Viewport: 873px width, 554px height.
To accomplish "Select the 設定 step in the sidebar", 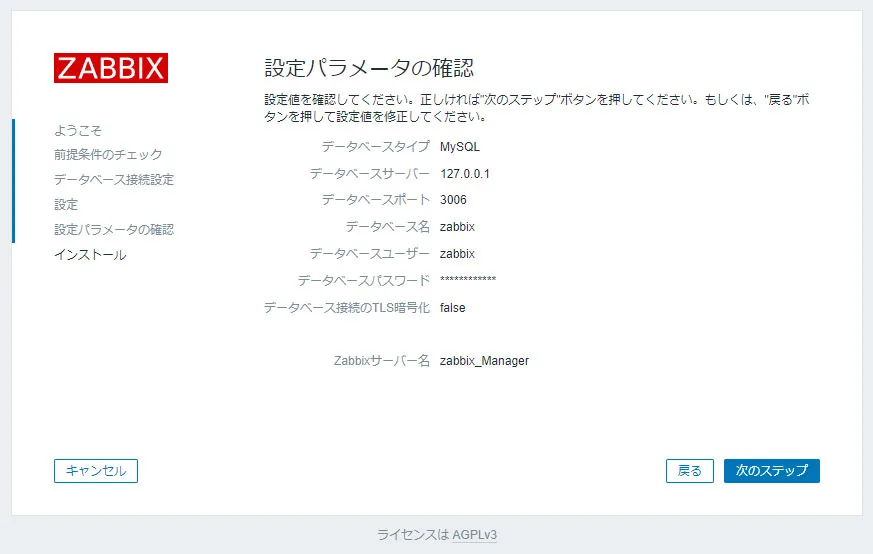I will (66, 204).
